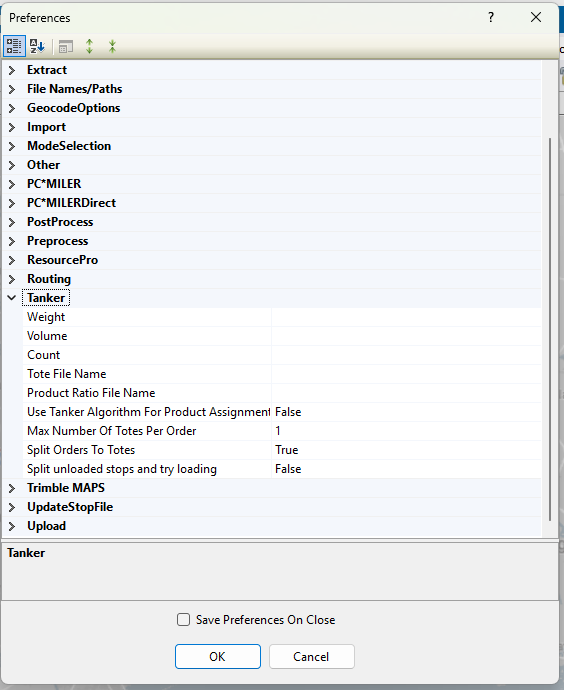Select the Trimble MAPS category label
Viewport: 564px width, 690px height.
(66, 488)
